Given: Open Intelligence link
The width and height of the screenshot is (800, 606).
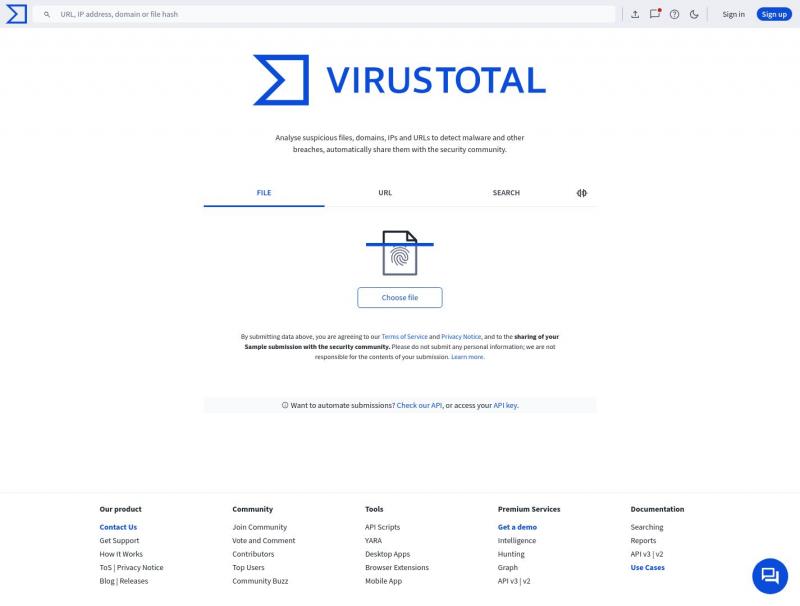Looking at the screenshot, I should 517,541.
